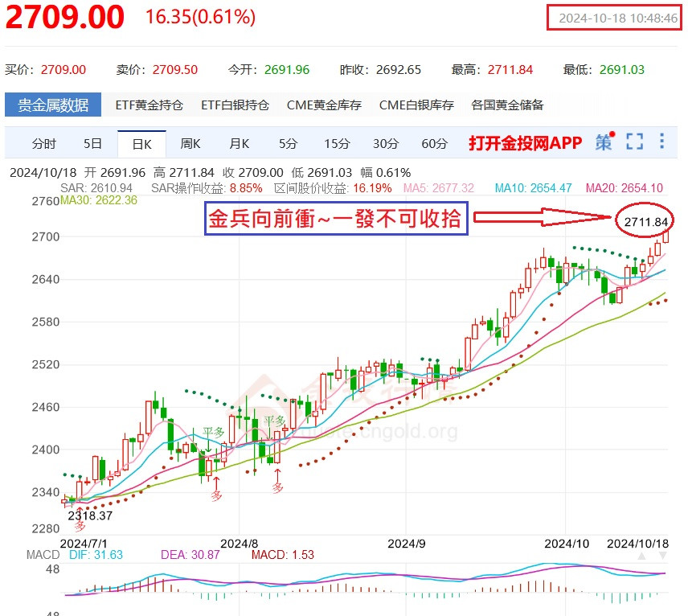
Task: Click the 打开金投网APP link
Action: tap(525, 143)
